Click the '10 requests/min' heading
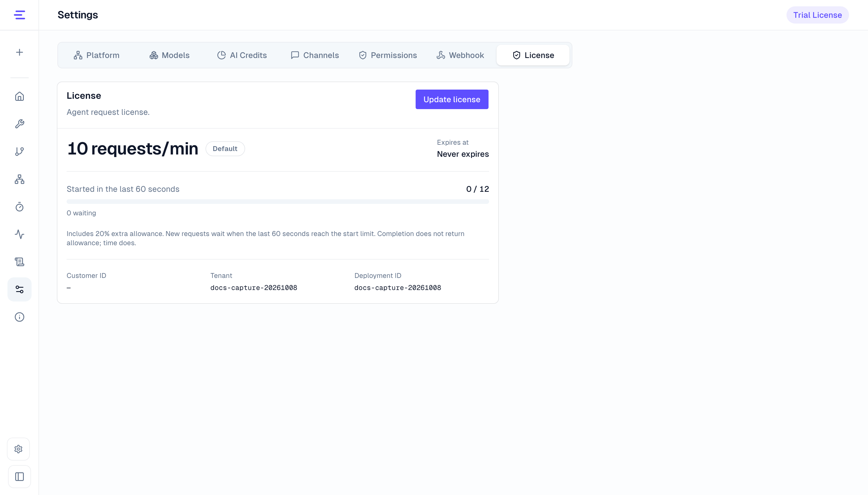 coord(133,148)
